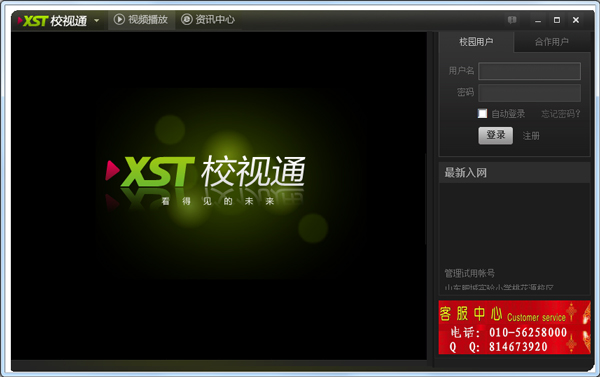Screen dimensions: 600x377
Task: Select the 校园用户 login tab
Action: click(x=476, y=42)
